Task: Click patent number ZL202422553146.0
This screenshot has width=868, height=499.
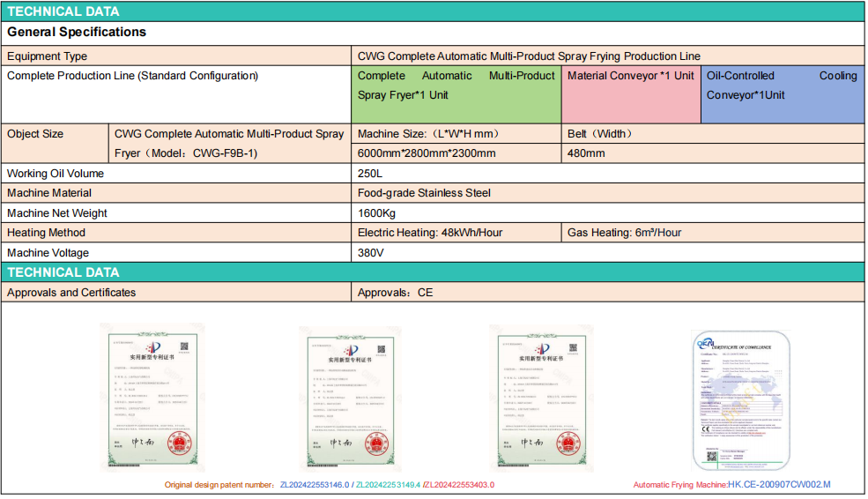Action: (x=315, y=485)
